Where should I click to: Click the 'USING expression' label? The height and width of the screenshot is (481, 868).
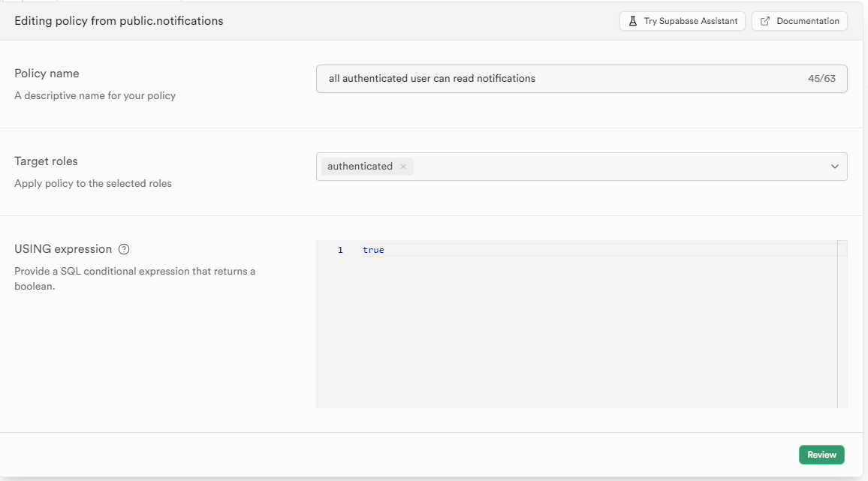click(x=63, y=249)
